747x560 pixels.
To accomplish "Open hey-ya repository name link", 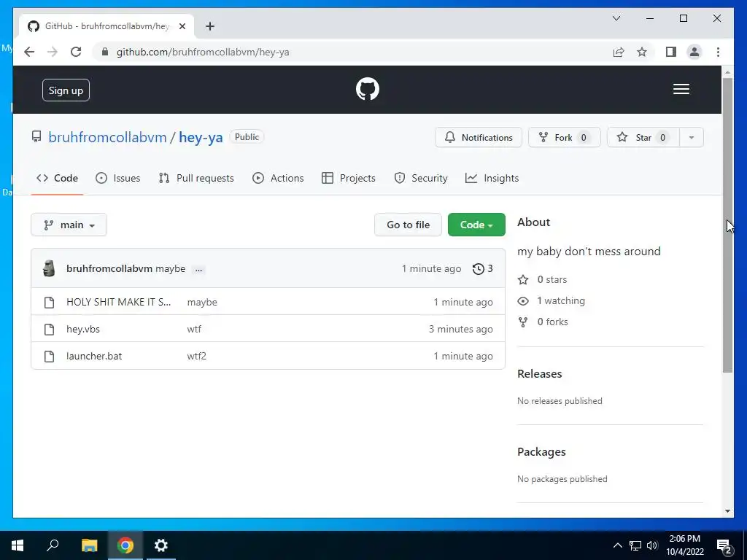I will [x=201, y=137].
